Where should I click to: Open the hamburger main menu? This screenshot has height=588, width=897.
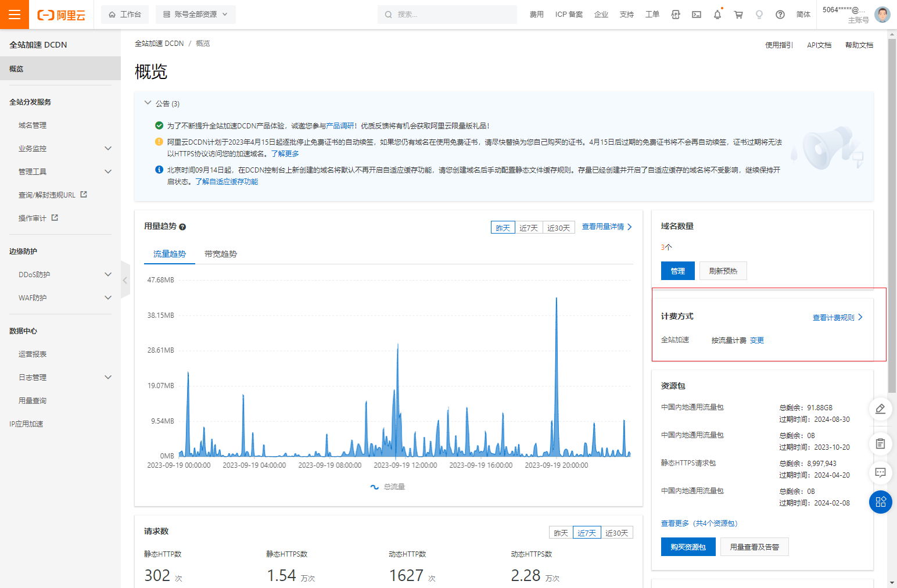[x=15, y=15]
